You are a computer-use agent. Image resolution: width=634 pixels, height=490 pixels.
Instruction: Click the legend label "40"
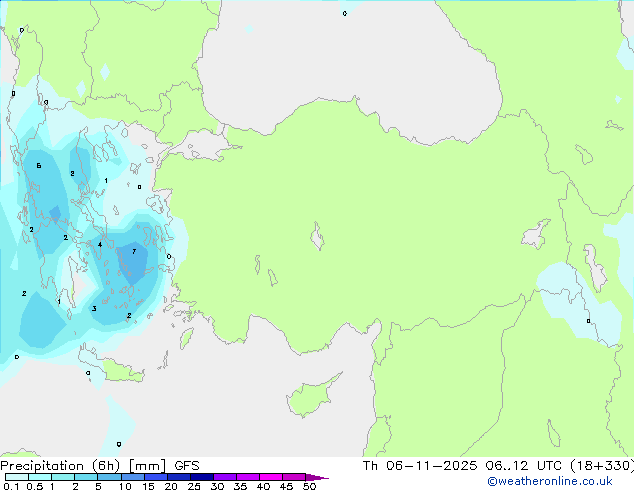(x=263, y=486)
